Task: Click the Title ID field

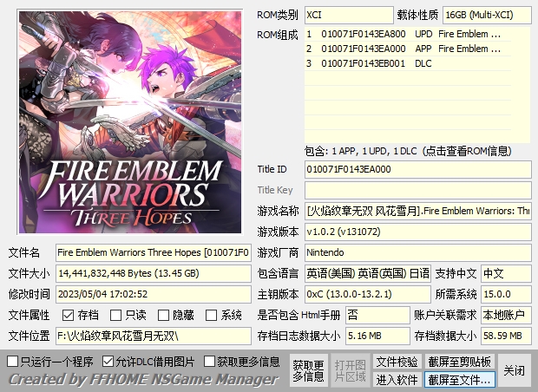Action: (418, 169)
